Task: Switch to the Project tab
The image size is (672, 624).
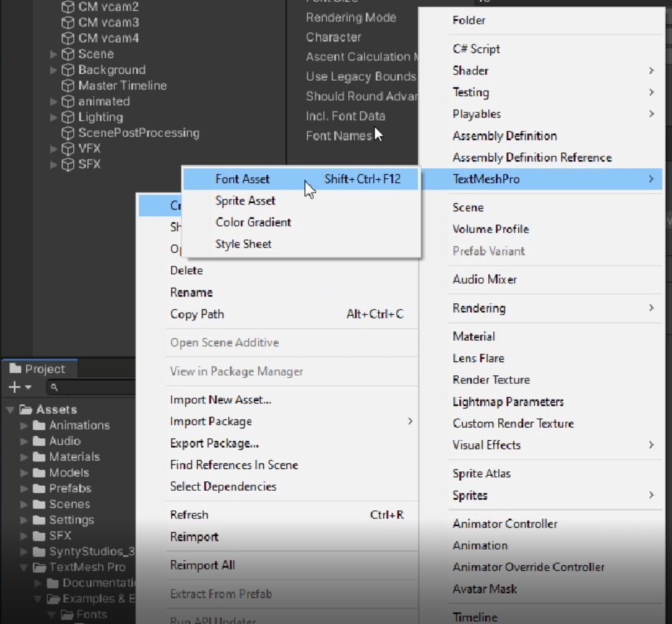Action: coord(39,369)
